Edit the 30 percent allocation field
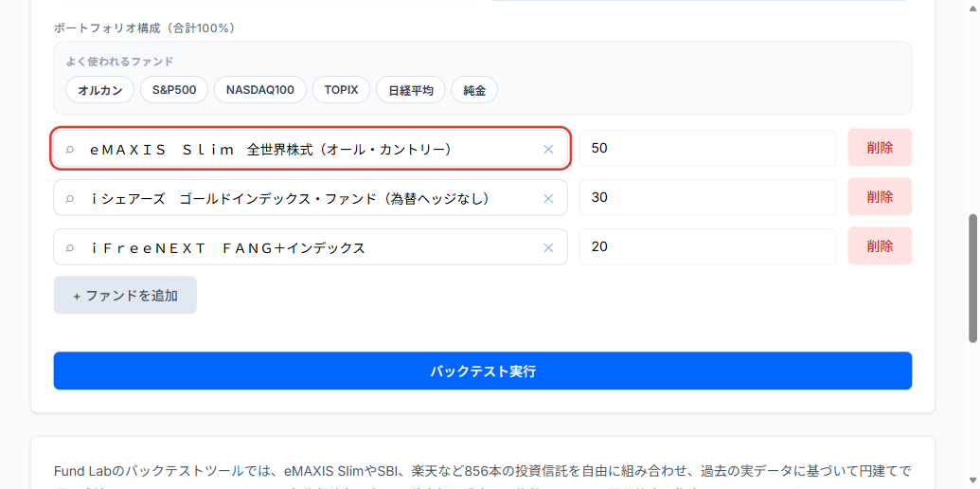The image size is (980, 489). [x=707, y=198]
